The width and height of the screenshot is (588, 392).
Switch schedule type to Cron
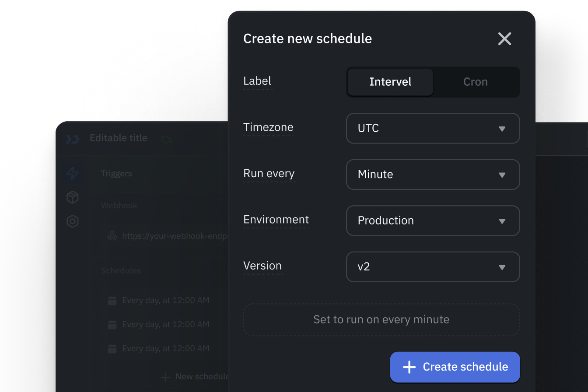(x=475, y=82)
